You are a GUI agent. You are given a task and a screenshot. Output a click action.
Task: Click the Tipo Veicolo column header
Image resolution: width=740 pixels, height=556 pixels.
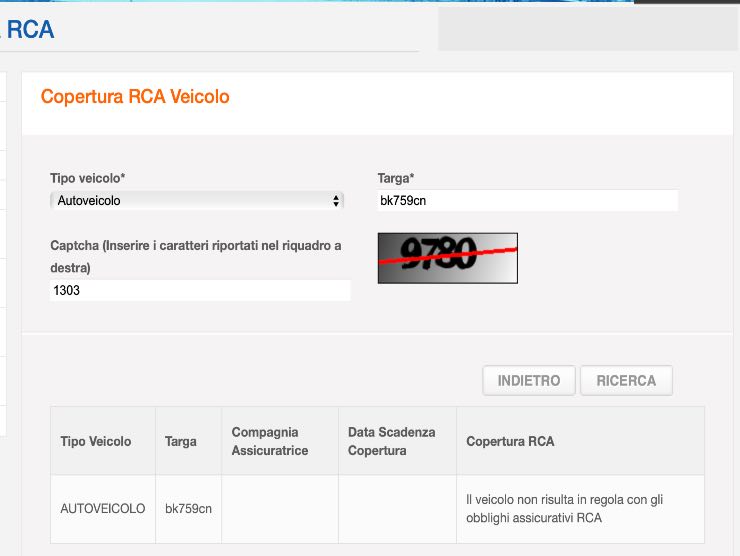(x=96, y=441)
